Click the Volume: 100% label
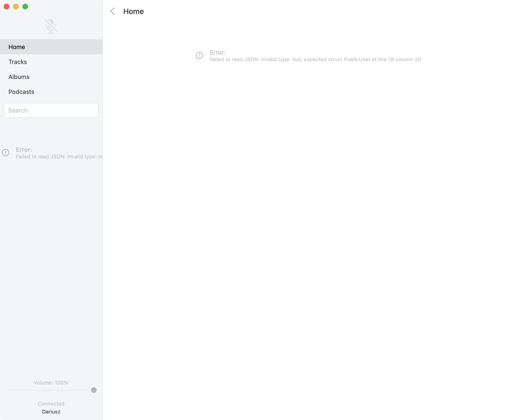513x420 pixels. tap(51, 383)
